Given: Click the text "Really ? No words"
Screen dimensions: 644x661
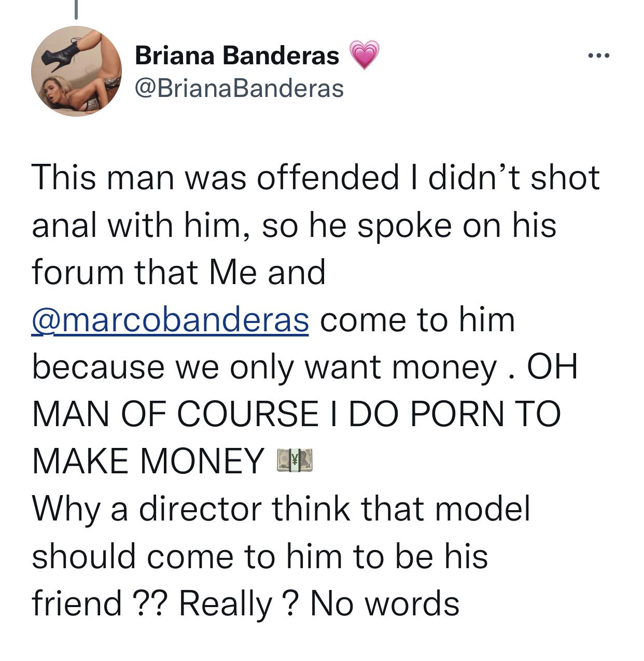Looking at the screenshot, I should pyautogui.click(x=319, y=604).
